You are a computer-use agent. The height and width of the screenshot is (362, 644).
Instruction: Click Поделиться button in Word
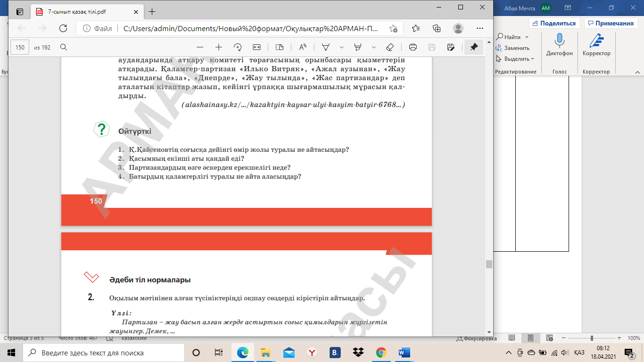554,23
